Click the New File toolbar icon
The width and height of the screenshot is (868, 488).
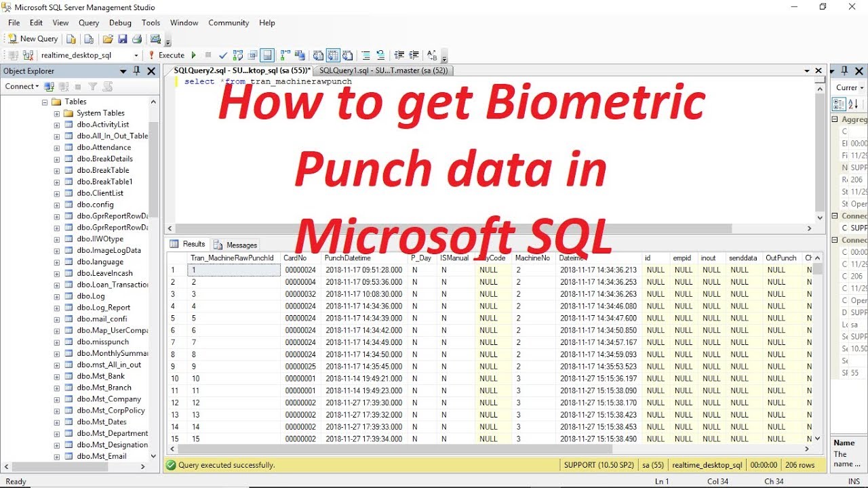[x=89, y=39]
